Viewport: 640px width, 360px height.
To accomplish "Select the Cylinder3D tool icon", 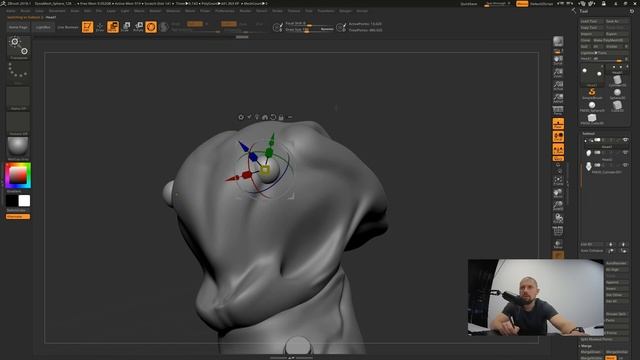I will pyautogui.click(x=617, y=80).
